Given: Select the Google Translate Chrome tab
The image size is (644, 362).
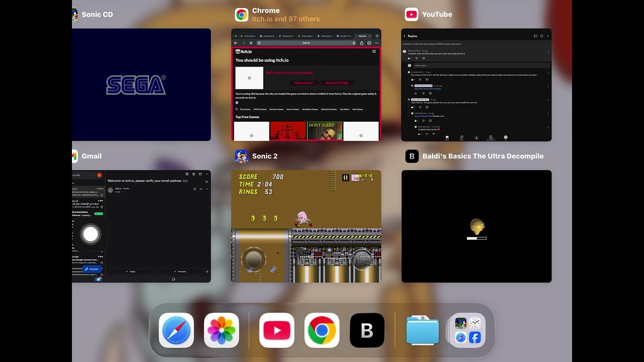Looking at the screenshot, I should [344, 36].
